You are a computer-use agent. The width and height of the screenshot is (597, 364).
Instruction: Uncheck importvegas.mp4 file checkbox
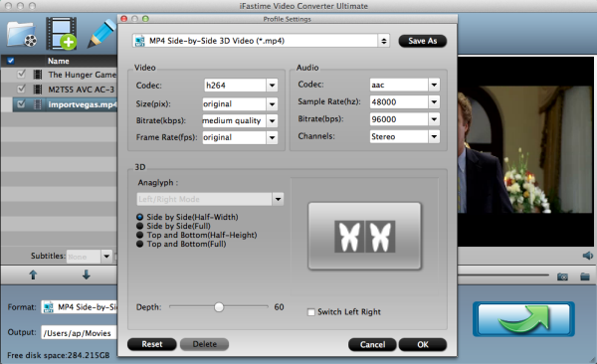tap(21, 103)
